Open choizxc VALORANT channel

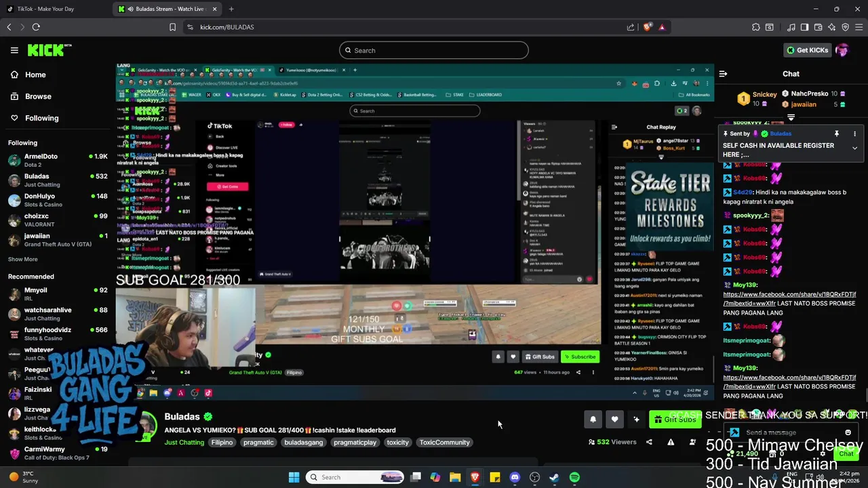pos(58,220)
